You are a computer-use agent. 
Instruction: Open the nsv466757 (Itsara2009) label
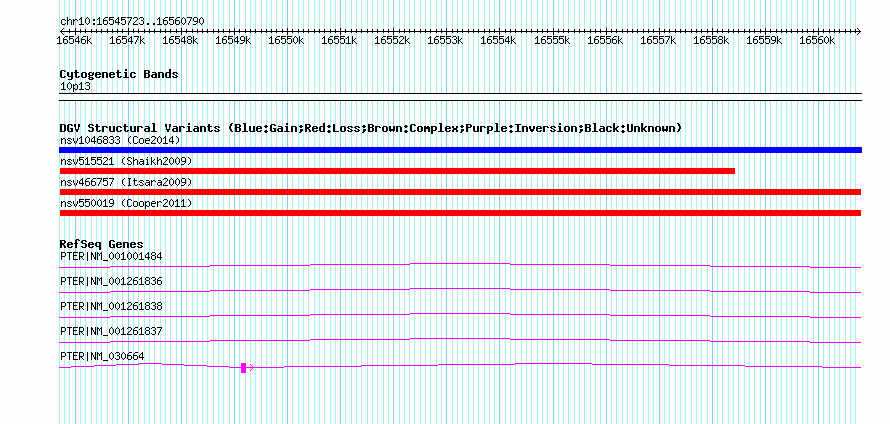pyautogui.click(x=126, y=182)
